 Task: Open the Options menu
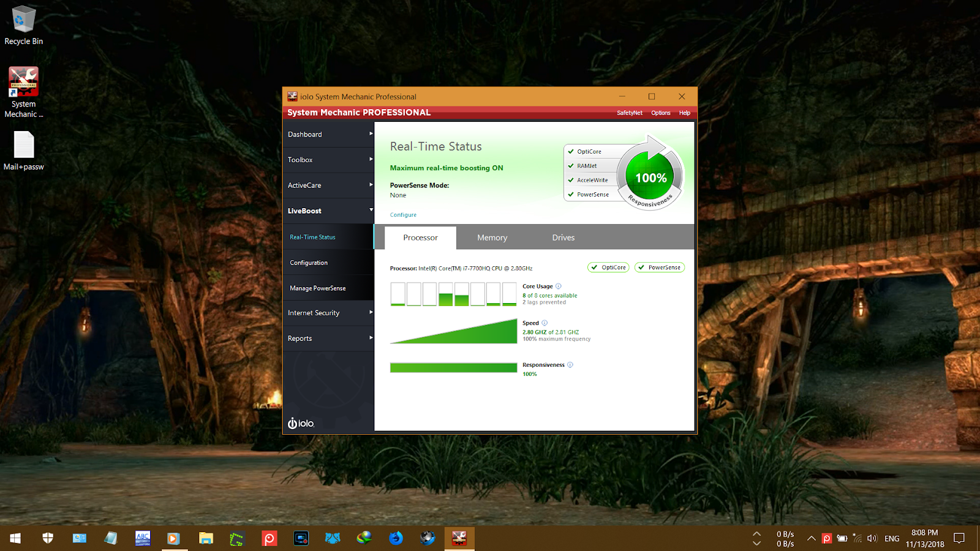tap(661, 113)
